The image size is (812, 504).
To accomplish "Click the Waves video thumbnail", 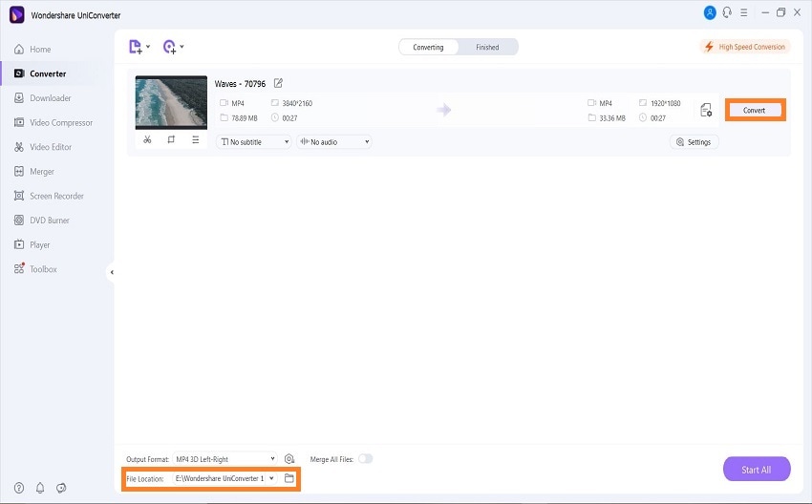I will [x=171, y=102].
